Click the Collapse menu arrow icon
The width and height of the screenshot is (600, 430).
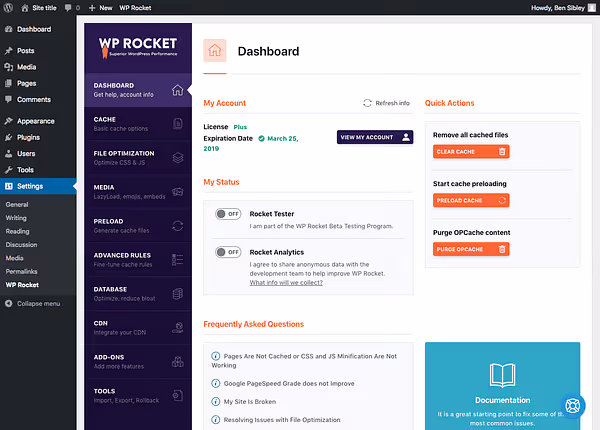click(9, 304)
